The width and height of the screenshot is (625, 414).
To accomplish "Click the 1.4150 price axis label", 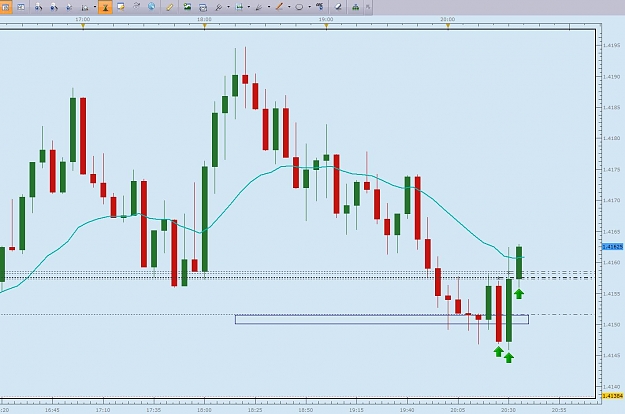I will coord(611,325).
